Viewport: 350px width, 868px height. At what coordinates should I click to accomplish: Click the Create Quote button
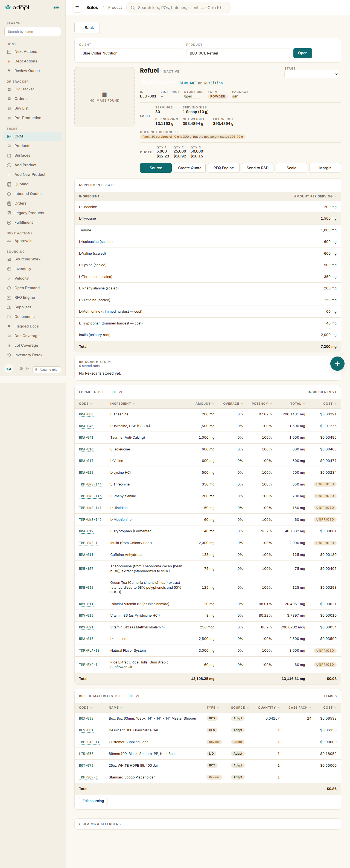(x=189, y=168)
